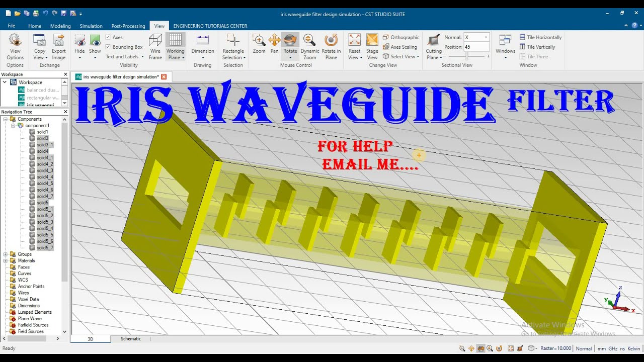The width and height of the screenshot is (644, 362).
Task: Click Tile Vertically
Action: pos(537,47)
